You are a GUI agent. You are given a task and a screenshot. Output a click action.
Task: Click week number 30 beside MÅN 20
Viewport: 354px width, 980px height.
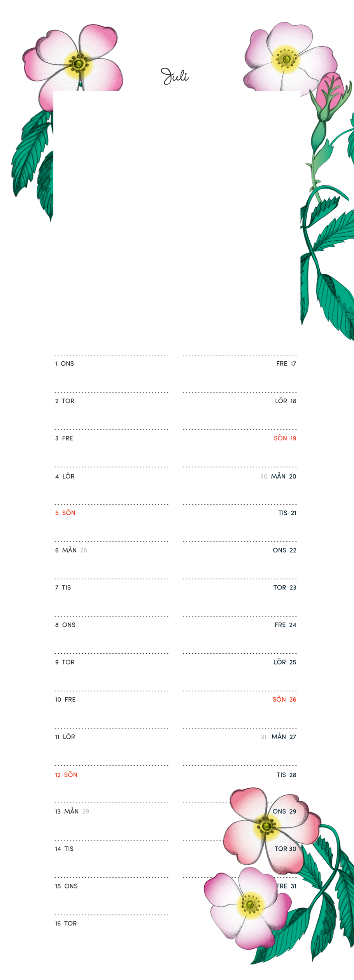click(x=264, y=477)
